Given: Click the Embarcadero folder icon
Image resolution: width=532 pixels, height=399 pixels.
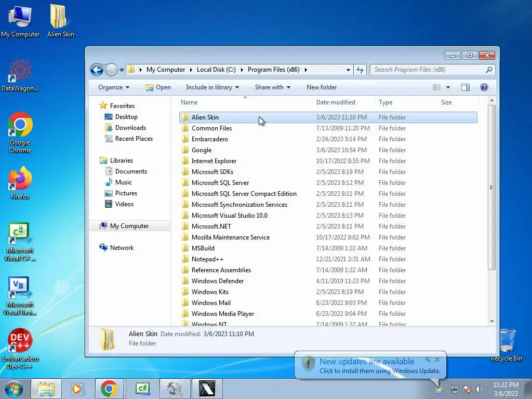Looking at the screenshot, I should tap(185, 139).
